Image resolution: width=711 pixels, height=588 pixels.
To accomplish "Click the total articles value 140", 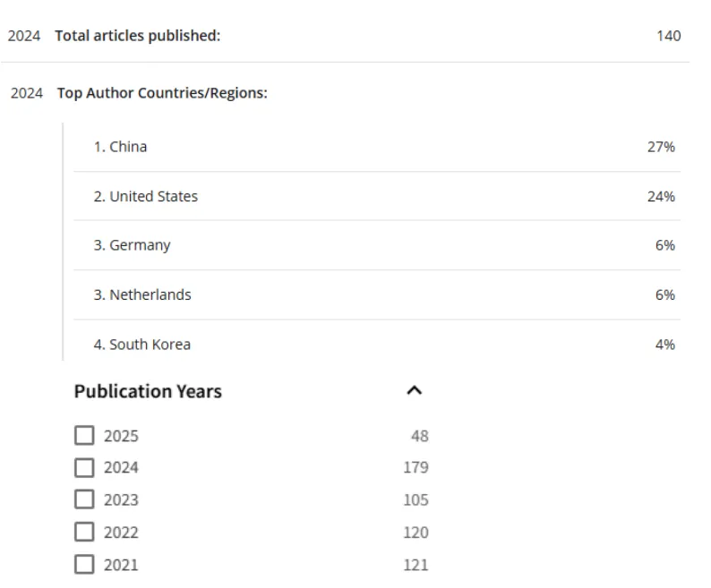I will (669, 36).
